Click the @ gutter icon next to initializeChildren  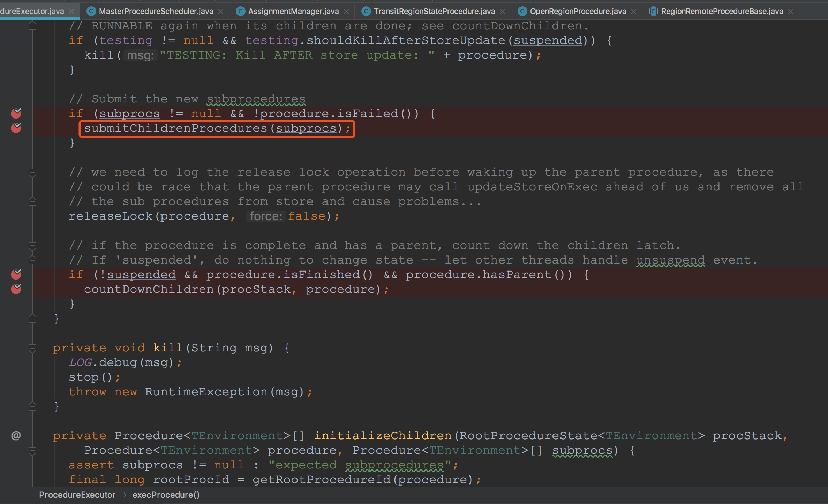(x=16, y=435)
